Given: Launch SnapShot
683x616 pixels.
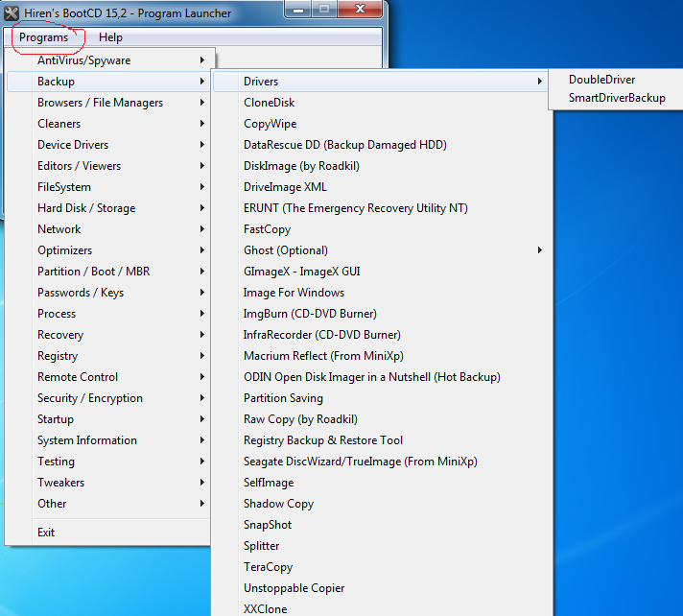Looking at the screenshot, I should point(381,525).
